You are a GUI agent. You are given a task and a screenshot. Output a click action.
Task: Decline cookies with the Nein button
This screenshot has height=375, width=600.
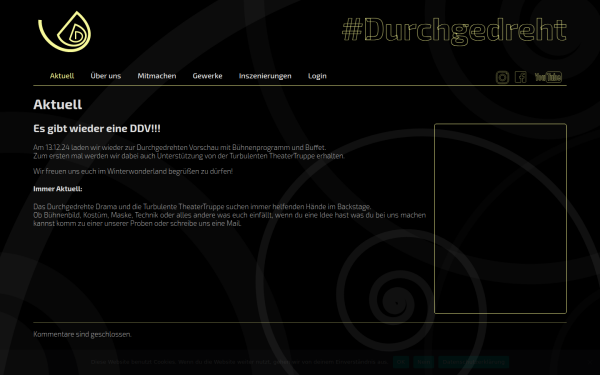click(x=423, y=362)
